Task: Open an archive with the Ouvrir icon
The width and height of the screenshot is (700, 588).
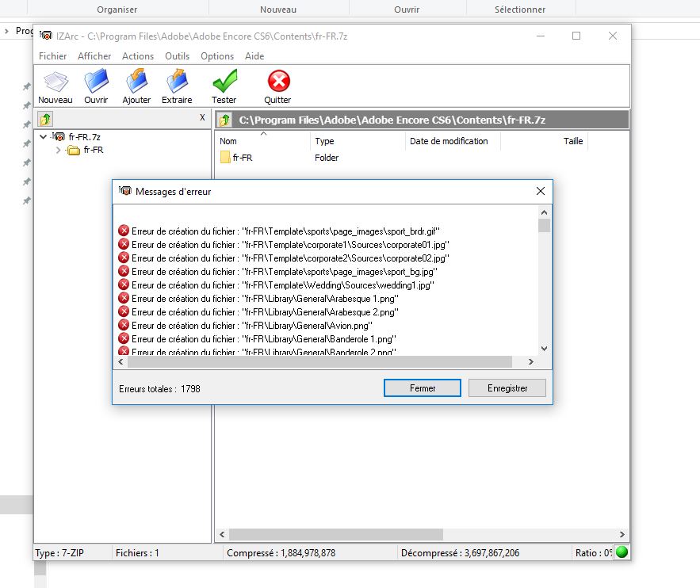Action: point(96,81)
